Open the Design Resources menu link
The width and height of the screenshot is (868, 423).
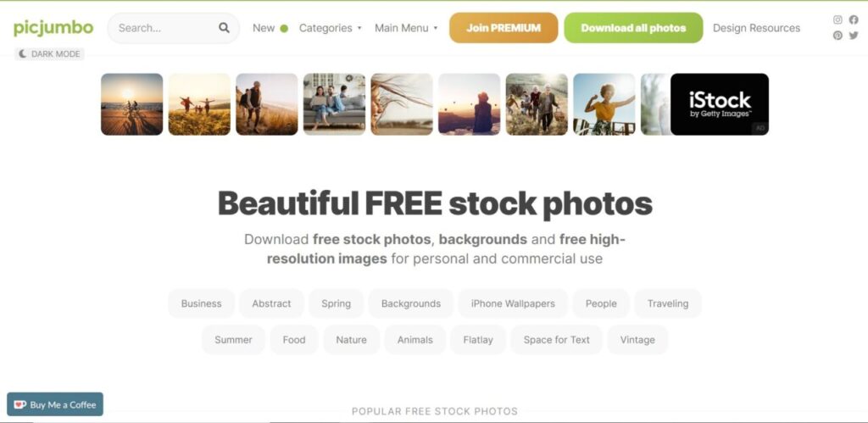pyautogui.click(x=756, y=28)
